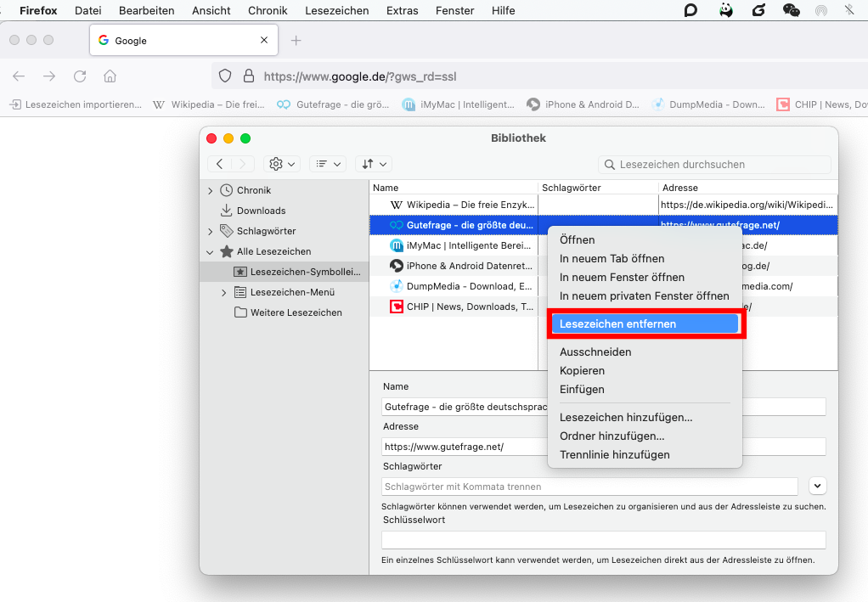Viewport: 868px width, 602px height.
Task: Open DumpMedia bookmark in bookmarks toolbar
Action: tap(708, 104)
